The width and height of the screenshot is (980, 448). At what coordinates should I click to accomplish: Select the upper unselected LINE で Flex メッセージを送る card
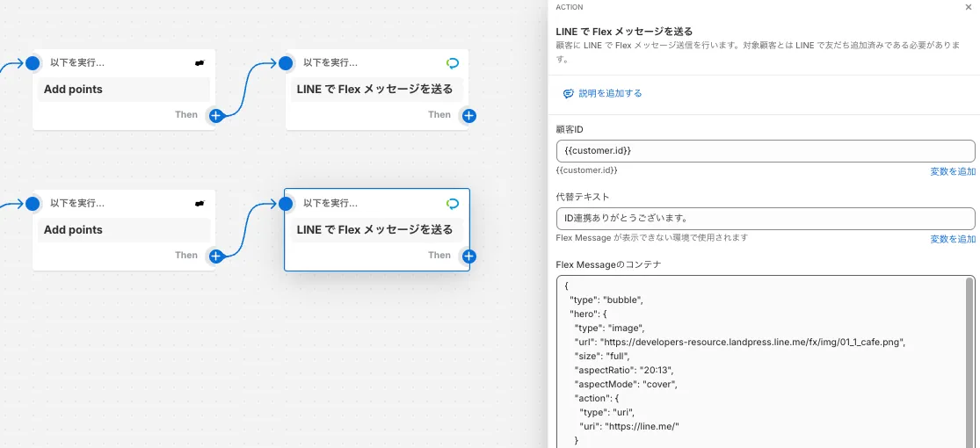tap(377, 90)
